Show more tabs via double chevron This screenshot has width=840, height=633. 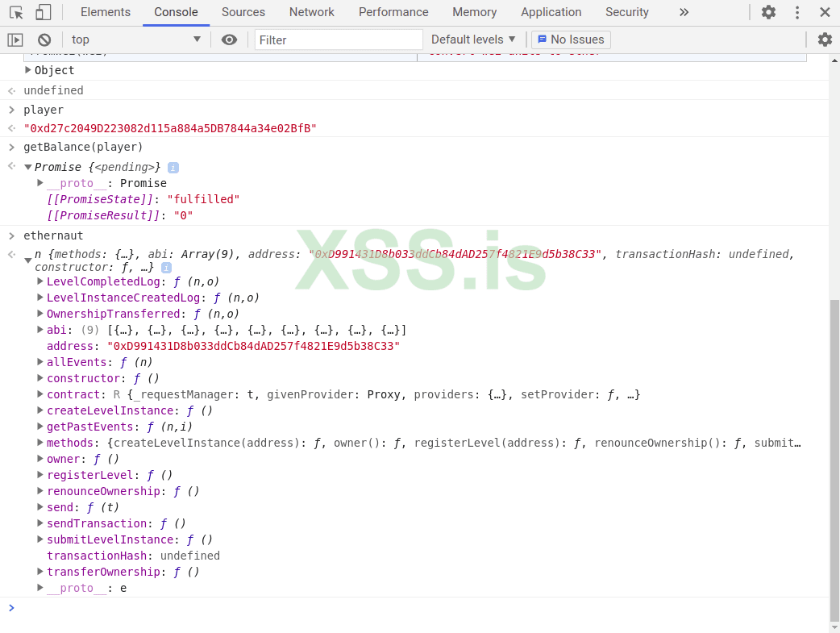[684, 12]
